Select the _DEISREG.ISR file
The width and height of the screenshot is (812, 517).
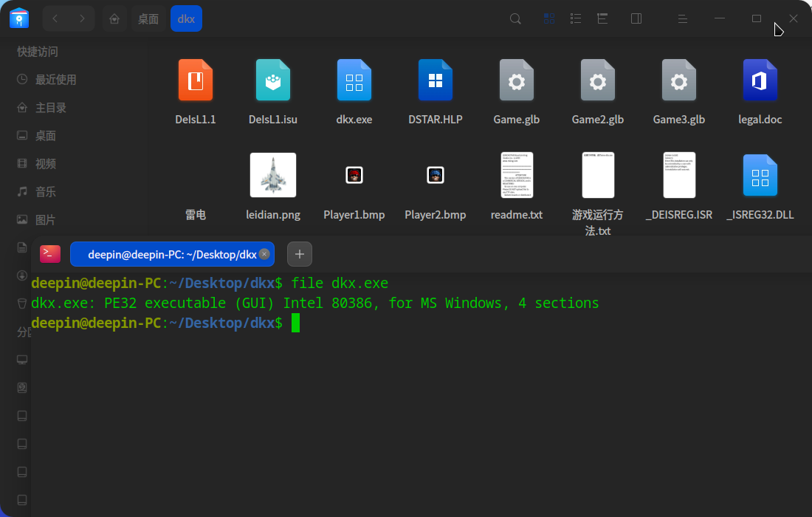(x=679, y=175)
